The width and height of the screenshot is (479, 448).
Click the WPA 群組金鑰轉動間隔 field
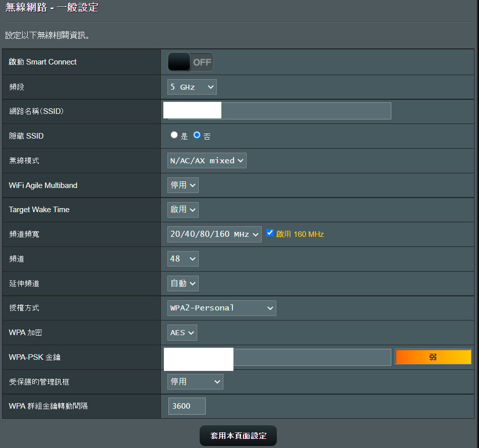click(x=187, y=406)
